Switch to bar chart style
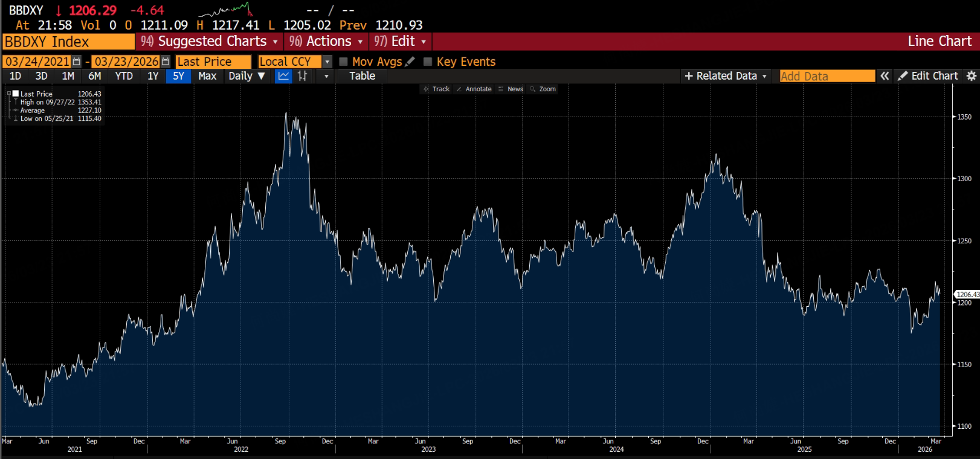This screenshot has width=980, height=459. [303, 76]
